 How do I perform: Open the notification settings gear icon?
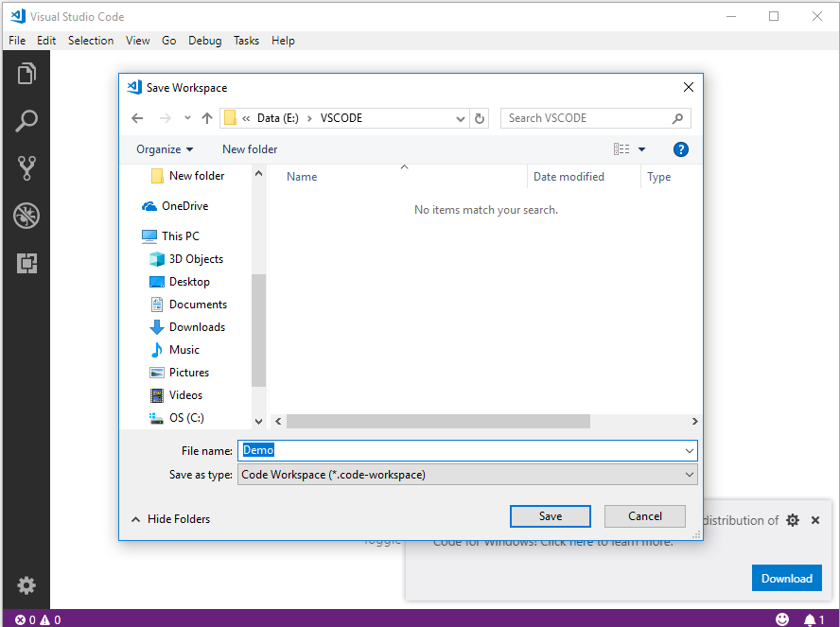click(793, 520)
